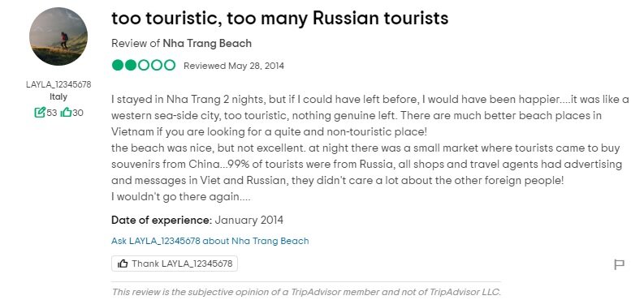Screen dimensions: 644x300
Task: Click the helpful votes thumbs-up icon
Action: (66, 112)
